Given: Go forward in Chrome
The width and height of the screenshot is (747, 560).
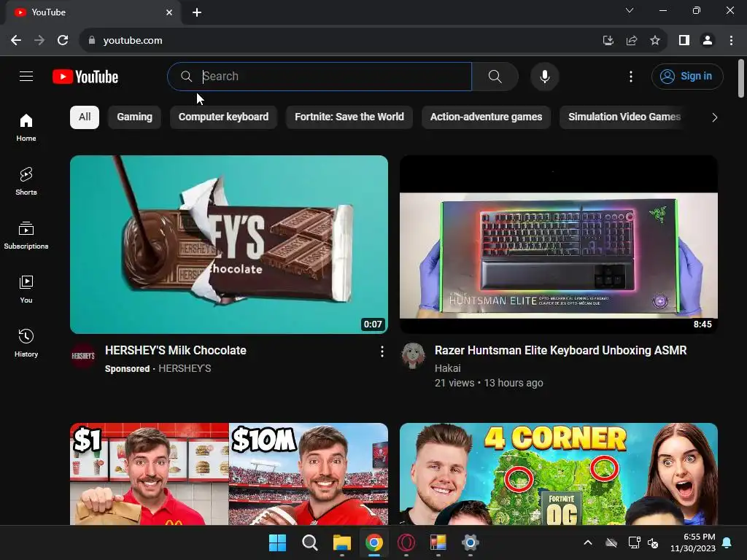Looking at the screenshot, I should (x=39, y=41).
